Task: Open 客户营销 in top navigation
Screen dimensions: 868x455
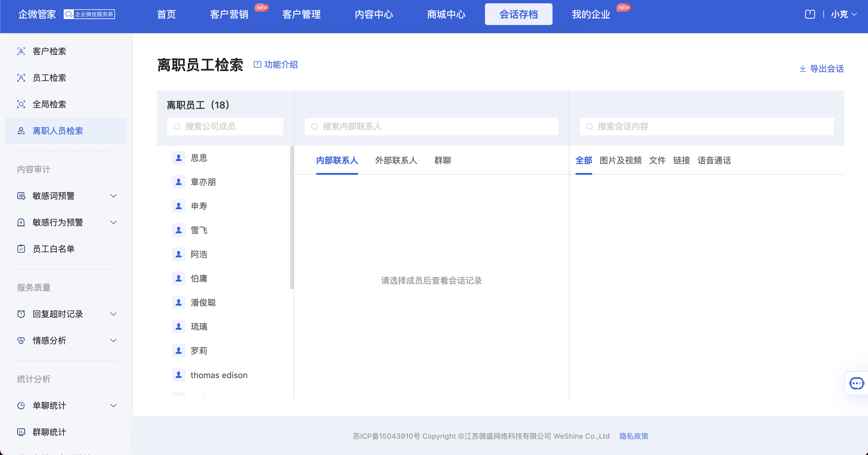Action: point(229,14)
